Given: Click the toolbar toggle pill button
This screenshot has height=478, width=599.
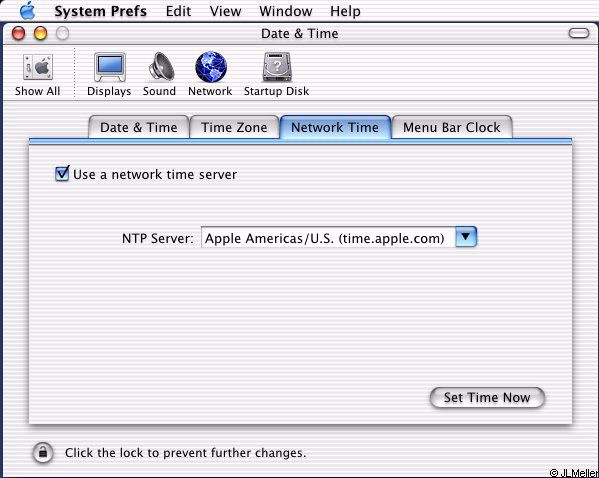Looking at the screenshot, I should coord(579,33).
